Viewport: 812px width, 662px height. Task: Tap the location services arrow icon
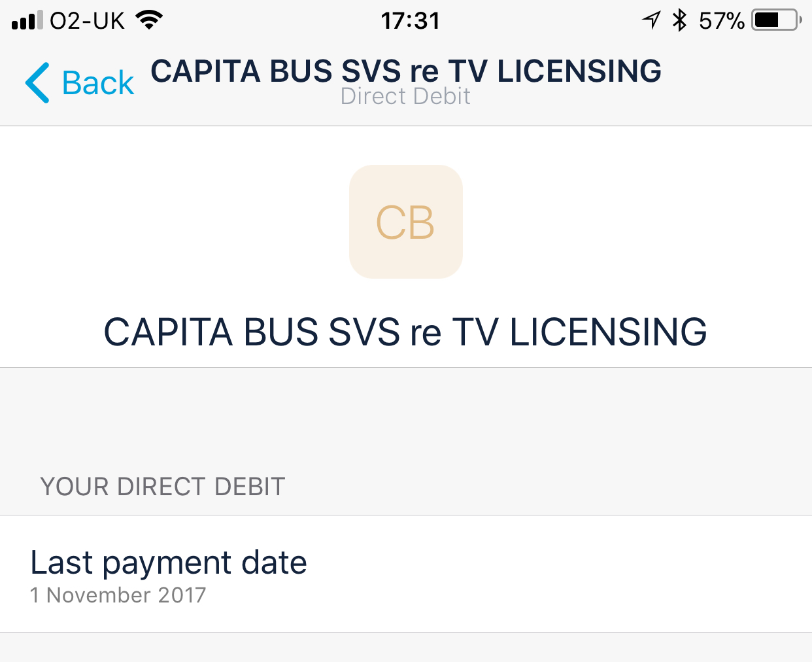pyautogui.click(x=651, y=20)
